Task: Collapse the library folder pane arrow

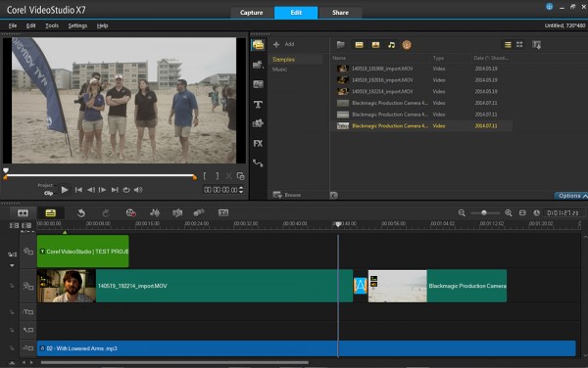Action: pos(333,195)
